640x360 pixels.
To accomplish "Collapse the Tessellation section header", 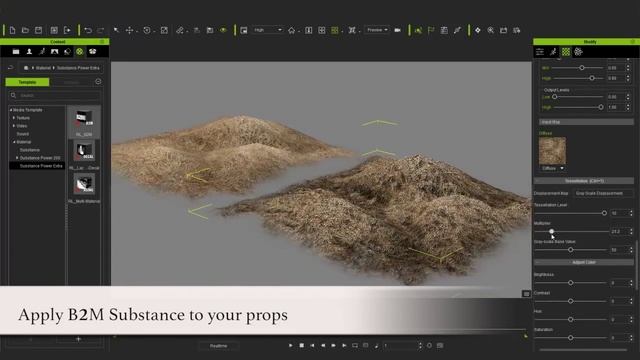I will point(584,181).
